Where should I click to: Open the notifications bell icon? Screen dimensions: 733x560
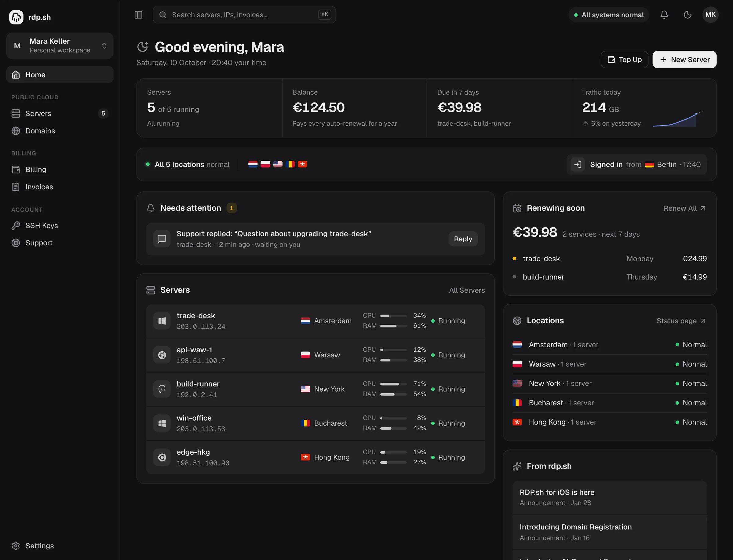(664, 15)
